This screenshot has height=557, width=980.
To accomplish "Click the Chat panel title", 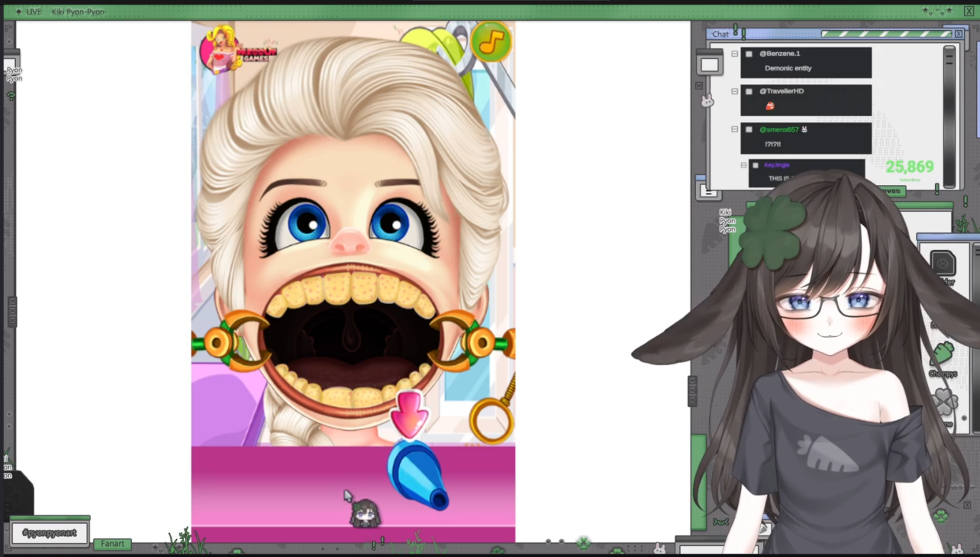I will pyautogui.click(x=720, y=34).
